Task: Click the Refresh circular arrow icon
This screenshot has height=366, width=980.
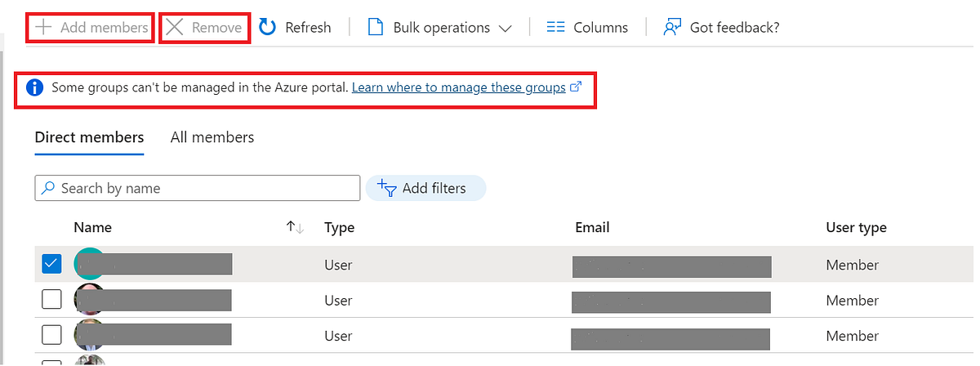Action: click(268, 28)
